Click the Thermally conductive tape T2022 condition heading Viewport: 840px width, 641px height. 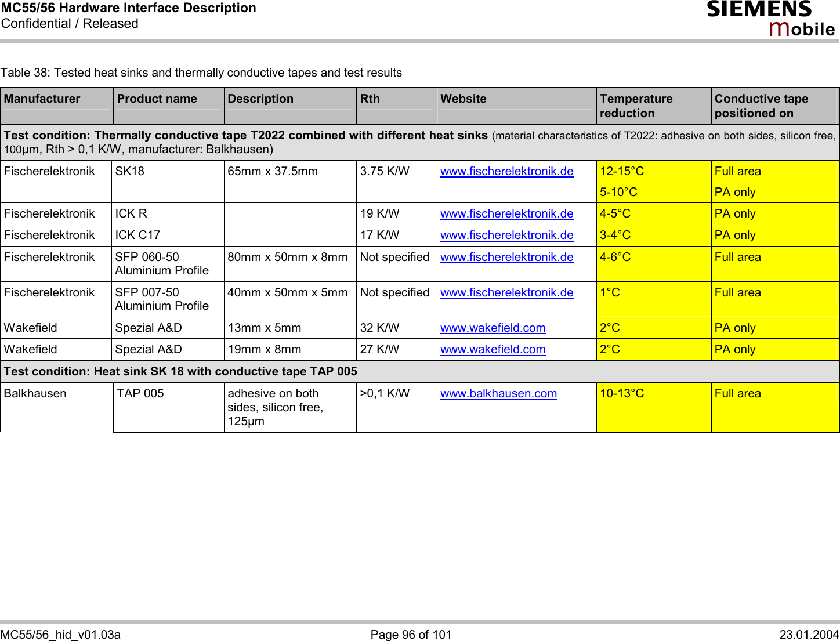[420, 142]
